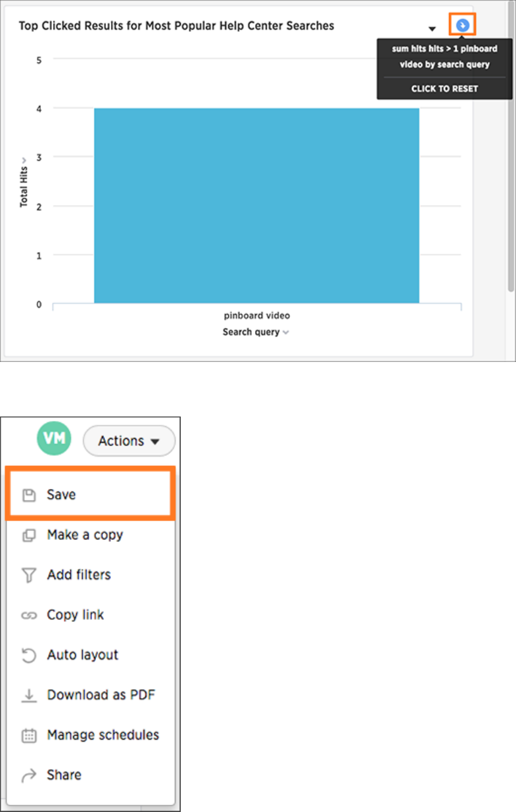Image resolution: width=516 pixels, height=812 pixels.
Task: Click the blue pinboard video bar
Action: tap(256, 206)
